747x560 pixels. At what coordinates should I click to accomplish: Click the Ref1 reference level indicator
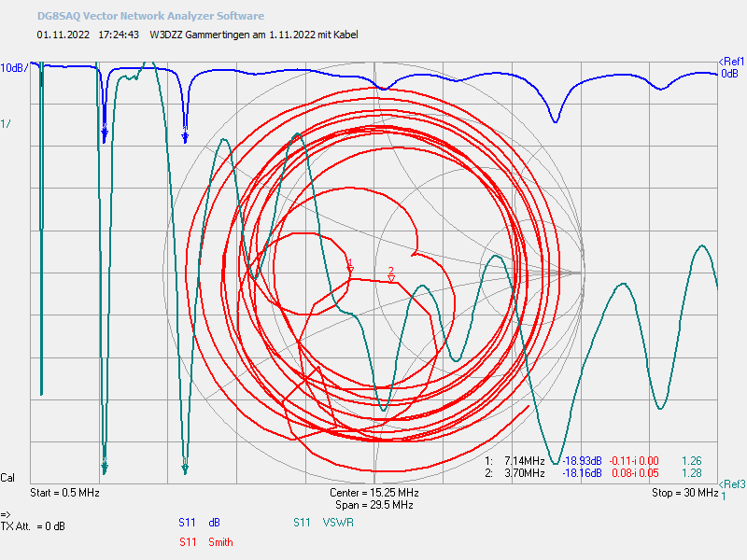point(732,62)
